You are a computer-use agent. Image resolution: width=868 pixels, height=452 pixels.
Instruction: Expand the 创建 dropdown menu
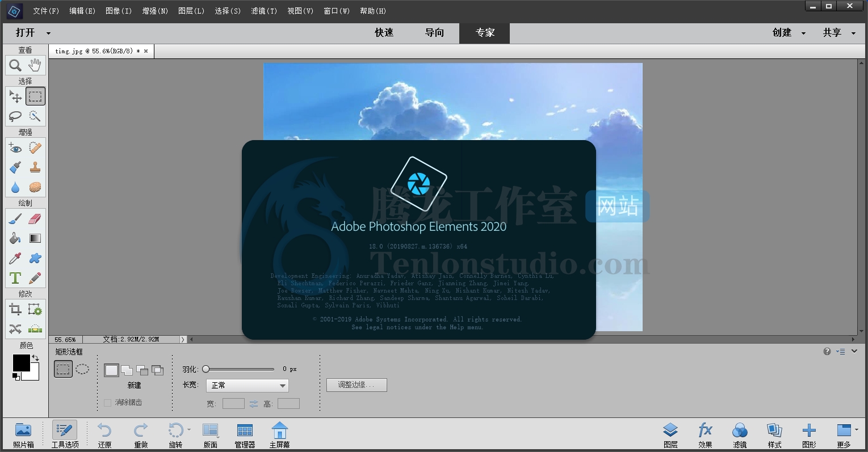tap(803, 33)
